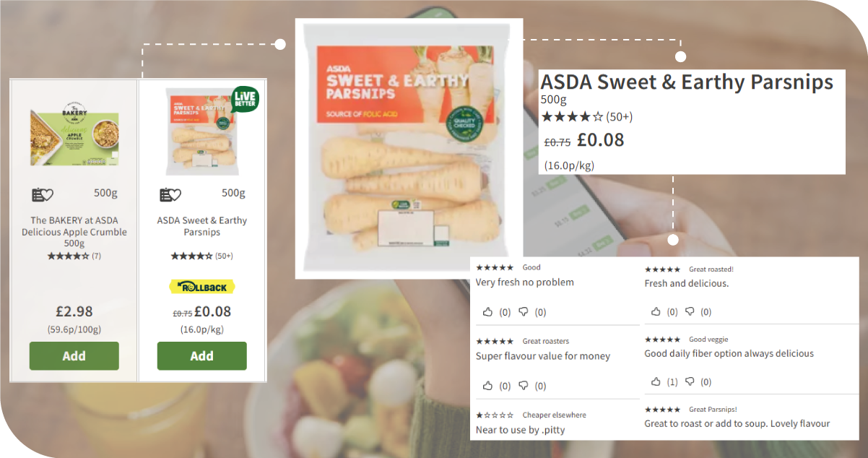Thumbs up the "Fresh and delicious." review
This screenshot has width=868, height=458.
656,311
